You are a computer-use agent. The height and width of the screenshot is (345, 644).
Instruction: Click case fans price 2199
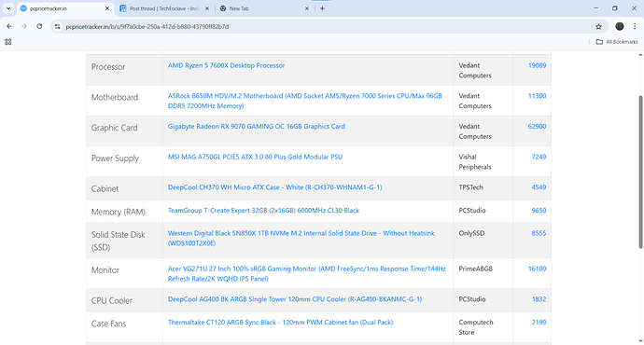pos(539,323)
